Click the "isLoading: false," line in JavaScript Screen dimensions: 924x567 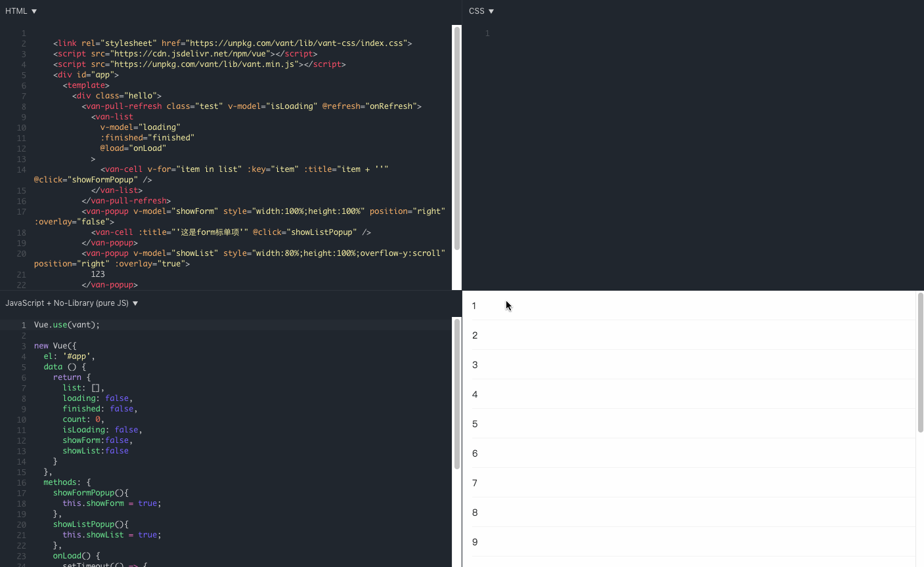(x=102, y=430)
